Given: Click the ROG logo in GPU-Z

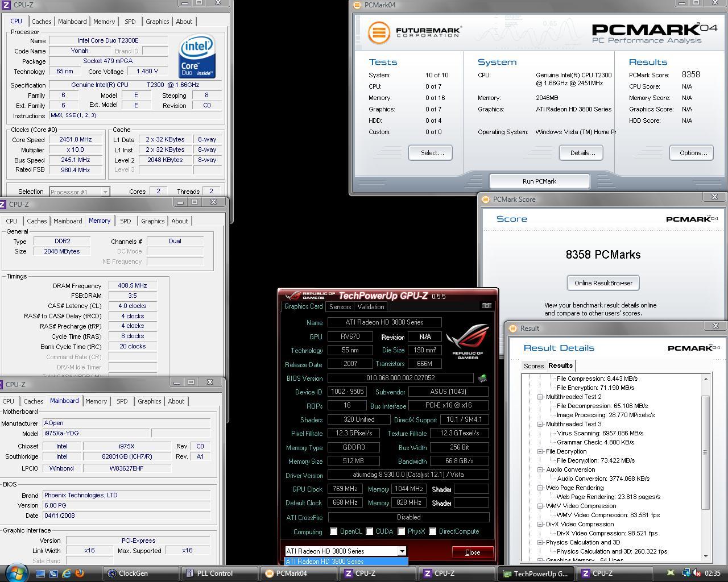Looking at the screenshot, I should pyautogui.click(x=468, y=342).
